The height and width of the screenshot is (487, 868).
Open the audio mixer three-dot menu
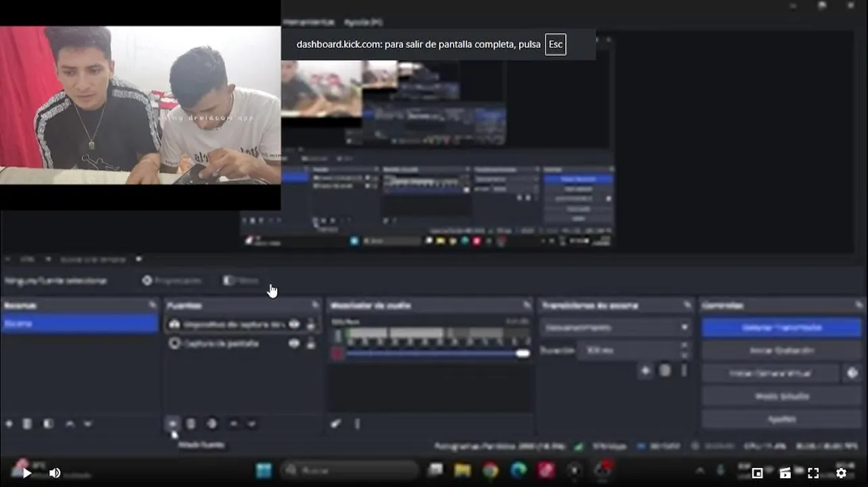click(357, 424)
